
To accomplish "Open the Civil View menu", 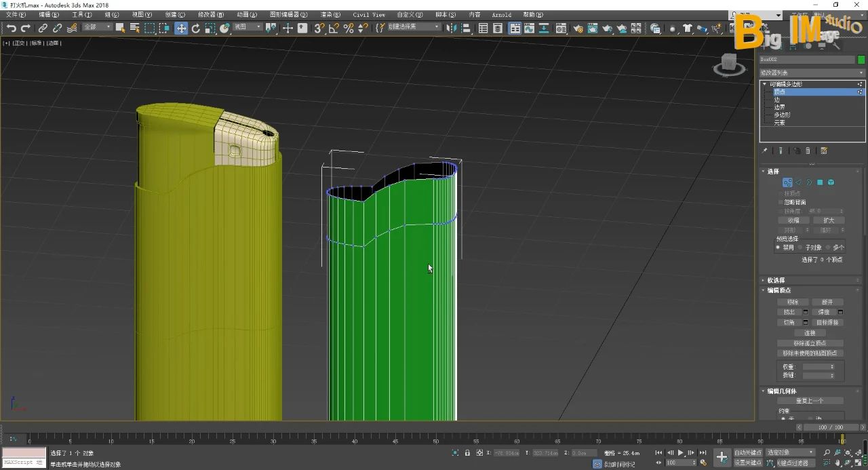I will point(369,14).
